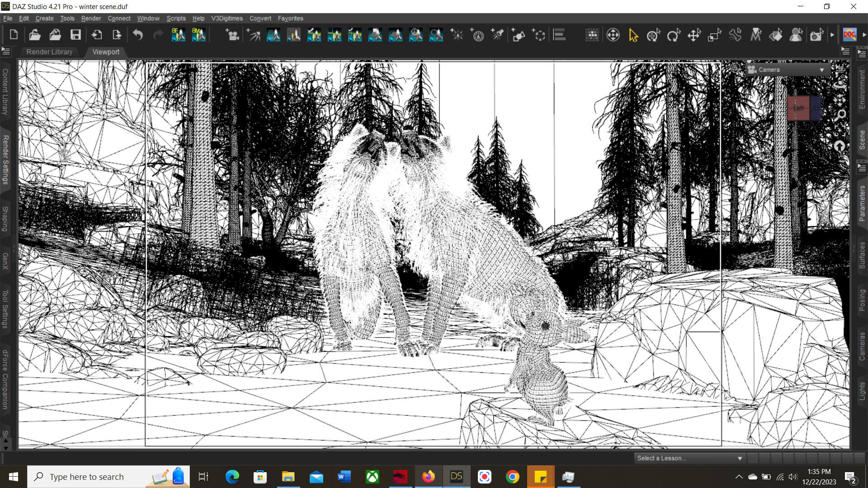868x488 pixels.
Task: Open Firefox from the Windows taskbar
Action: pos(428,477)
